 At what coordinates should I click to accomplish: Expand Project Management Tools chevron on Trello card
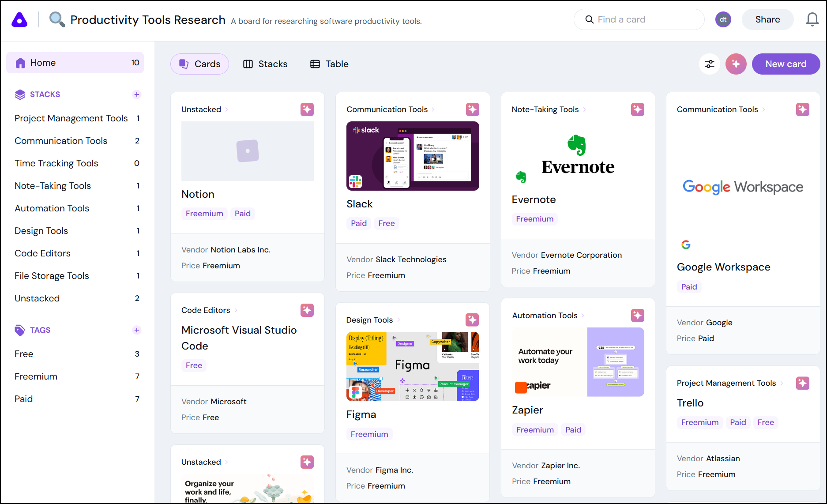point(782,383)
